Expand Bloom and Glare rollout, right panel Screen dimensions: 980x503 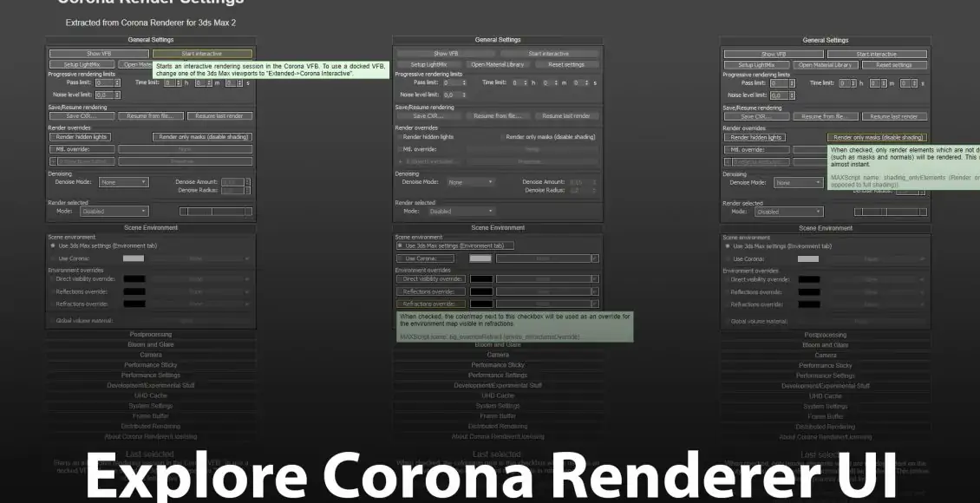(826, 345)
